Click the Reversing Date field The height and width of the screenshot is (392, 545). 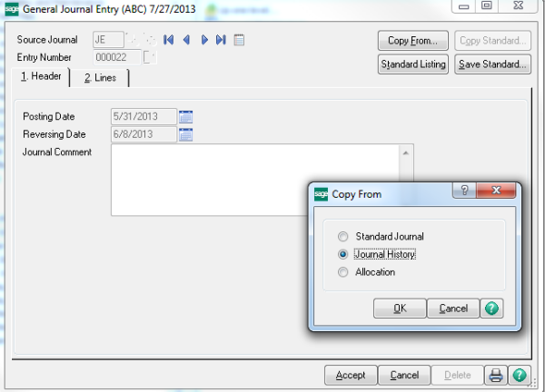tap(144, 134)
